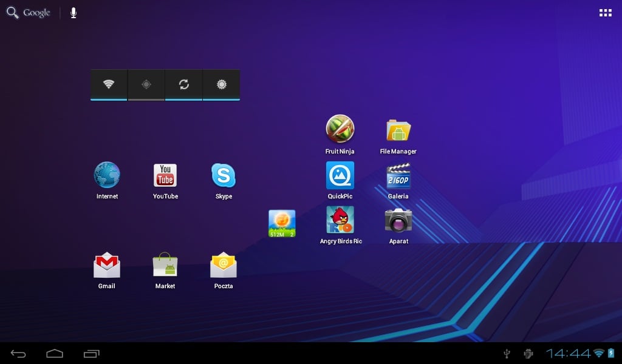Open the all apps grid
The image size is (622, 364).
point(605,13)
